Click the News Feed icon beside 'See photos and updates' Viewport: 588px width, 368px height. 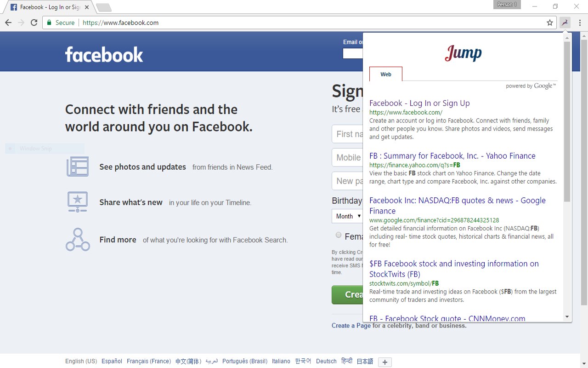pyautogui.click(x=77, y=167)
